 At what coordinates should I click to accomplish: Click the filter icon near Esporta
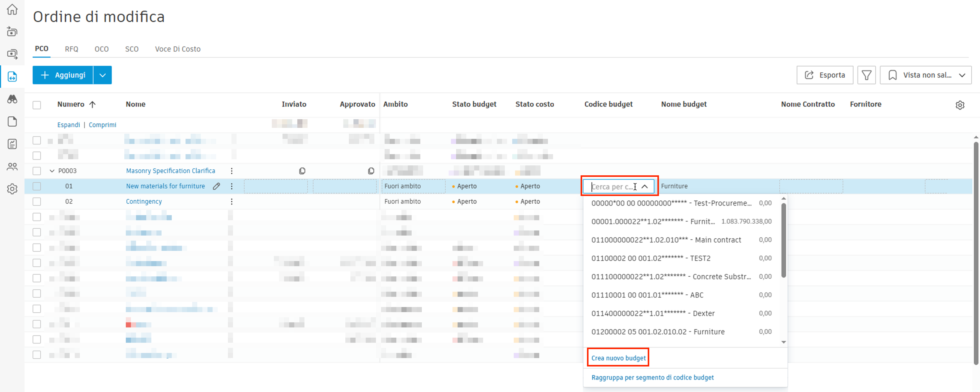[867, 75]
